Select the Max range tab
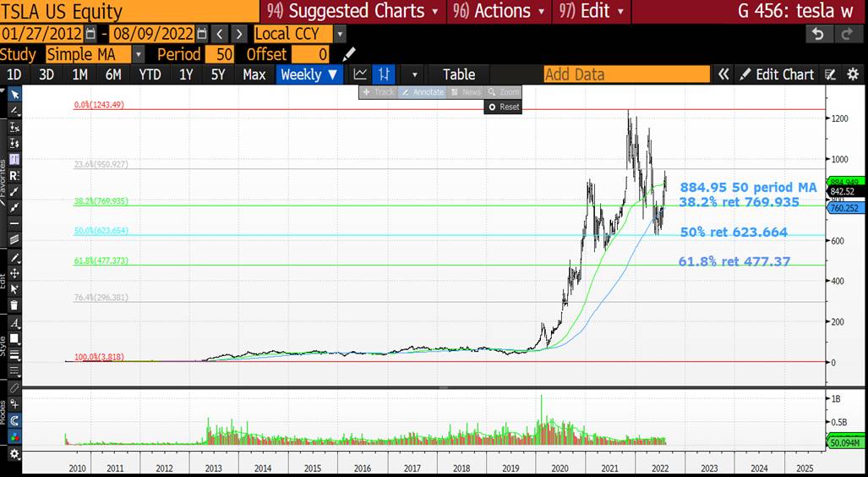 click(x=254, y=74)
